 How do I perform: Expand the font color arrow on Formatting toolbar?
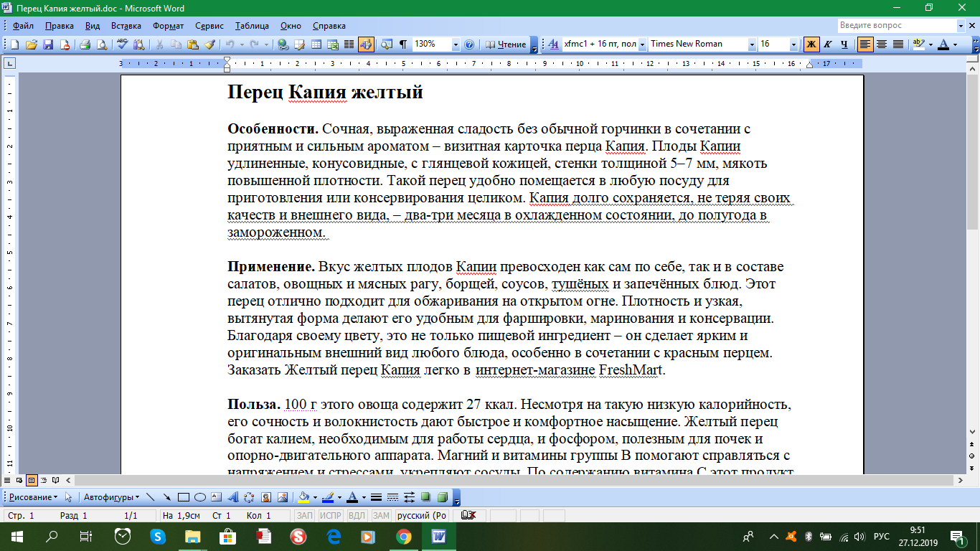point(956,44)
